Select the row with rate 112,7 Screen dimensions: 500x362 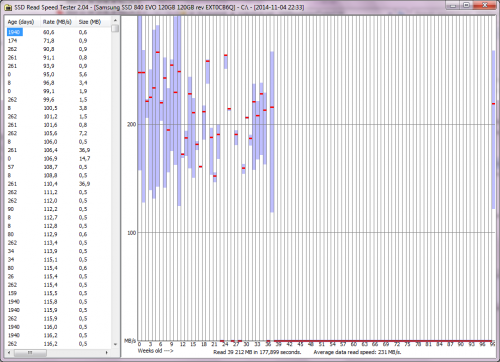click(x=58, y=218)
